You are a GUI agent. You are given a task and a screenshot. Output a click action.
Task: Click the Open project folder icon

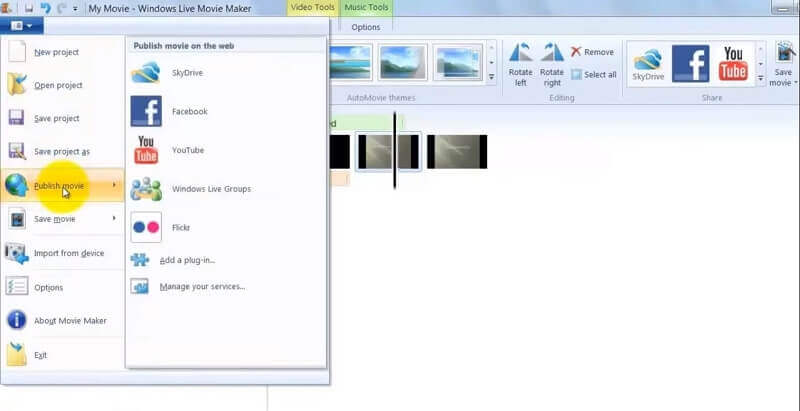click(17, 85)
